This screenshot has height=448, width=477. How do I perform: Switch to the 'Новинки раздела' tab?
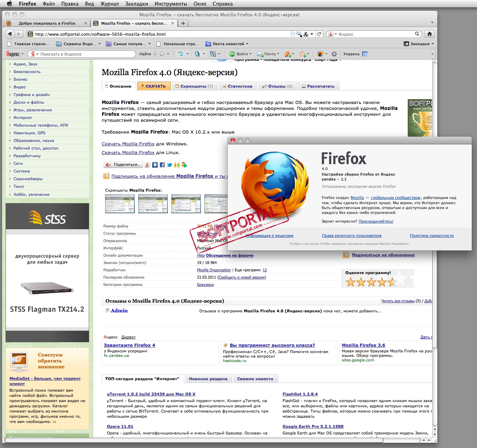[x=208, y=379]
